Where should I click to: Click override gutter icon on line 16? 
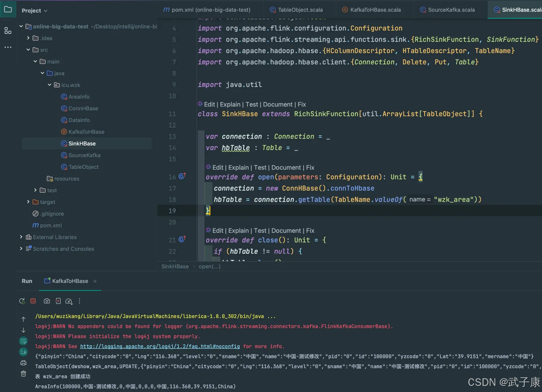(182, 176)
